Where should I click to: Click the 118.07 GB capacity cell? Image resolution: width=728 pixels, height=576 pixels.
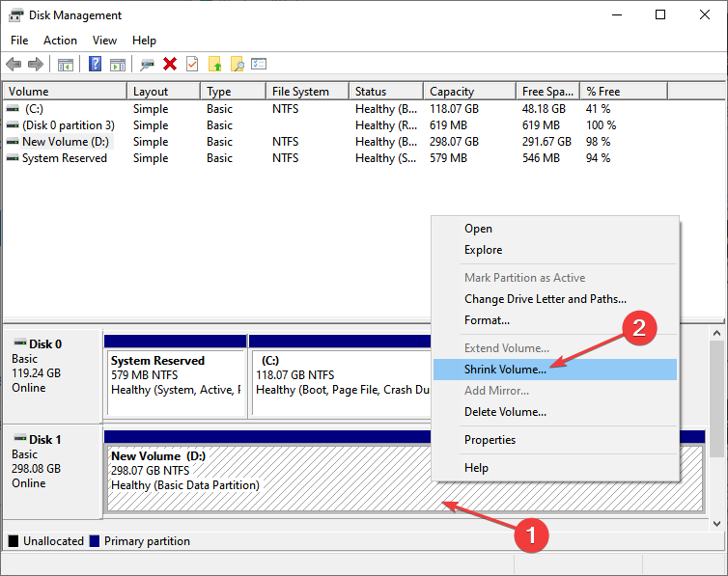click(x=454, y=109)
